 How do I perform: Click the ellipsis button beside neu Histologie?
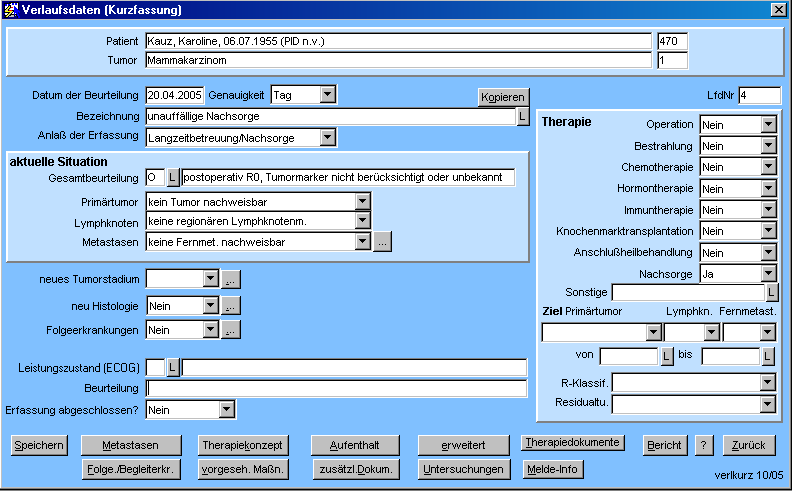coord(230,305)
